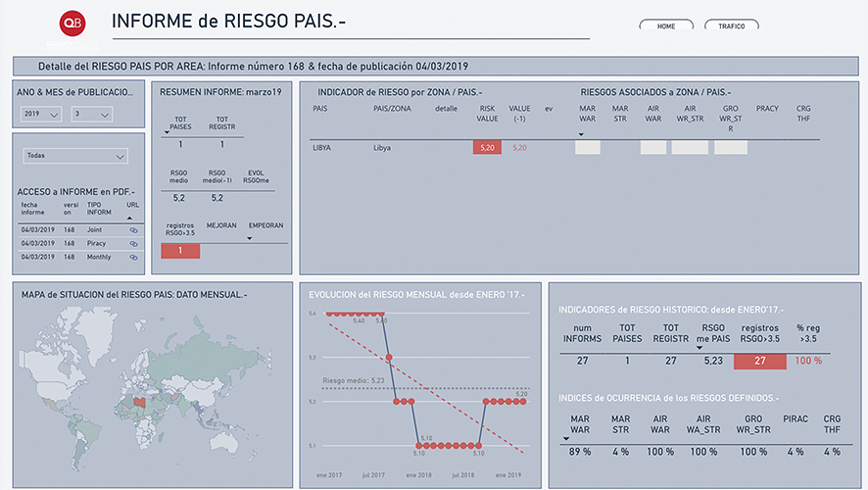
Task: Click the QB Quality Brokers logo
Action: point(72,24)
